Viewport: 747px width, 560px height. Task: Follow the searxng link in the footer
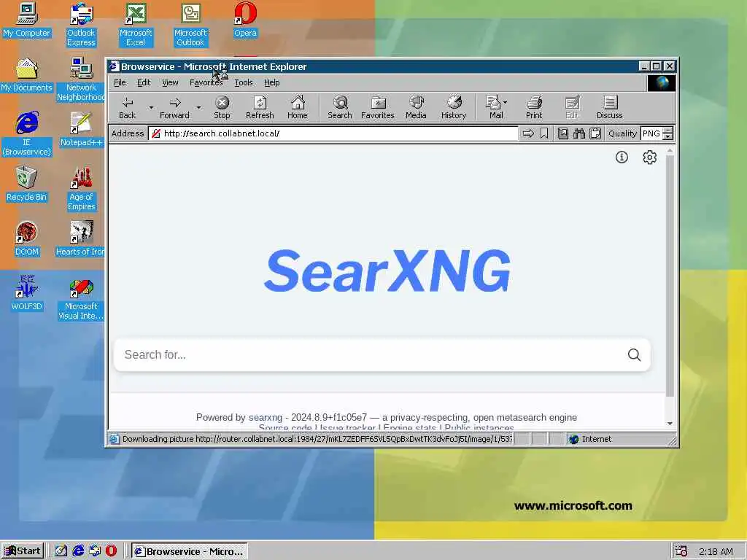click(266, 418)
